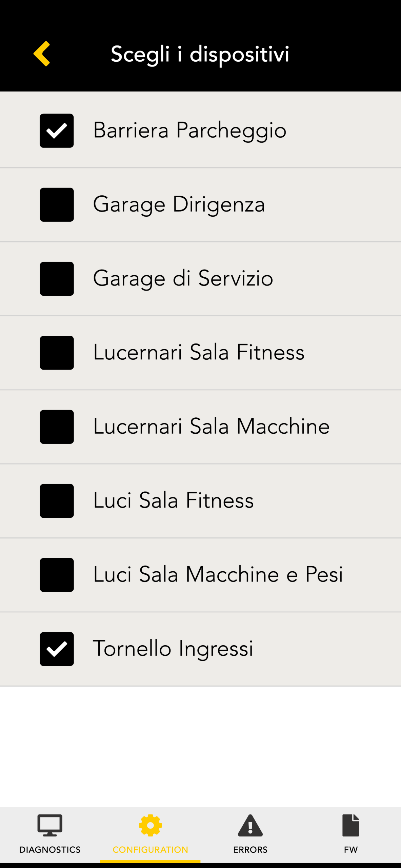Uncheck the Barriera Parcheggio checkbox
This screenshot has height=868, width=401.
(x=57, y=131)
